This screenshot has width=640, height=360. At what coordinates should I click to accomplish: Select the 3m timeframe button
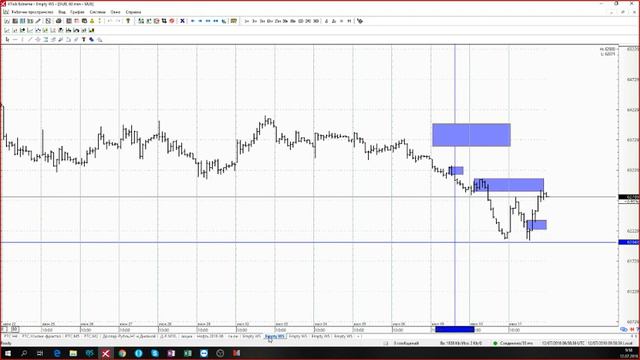254,21
